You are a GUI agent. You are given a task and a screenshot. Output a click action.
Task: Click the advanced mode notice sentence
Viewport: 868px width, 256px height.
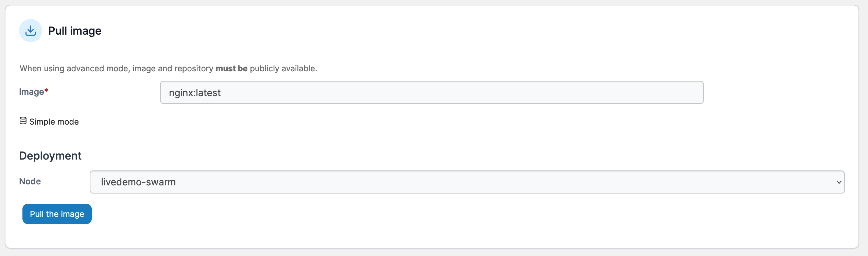tap(168, 69)
